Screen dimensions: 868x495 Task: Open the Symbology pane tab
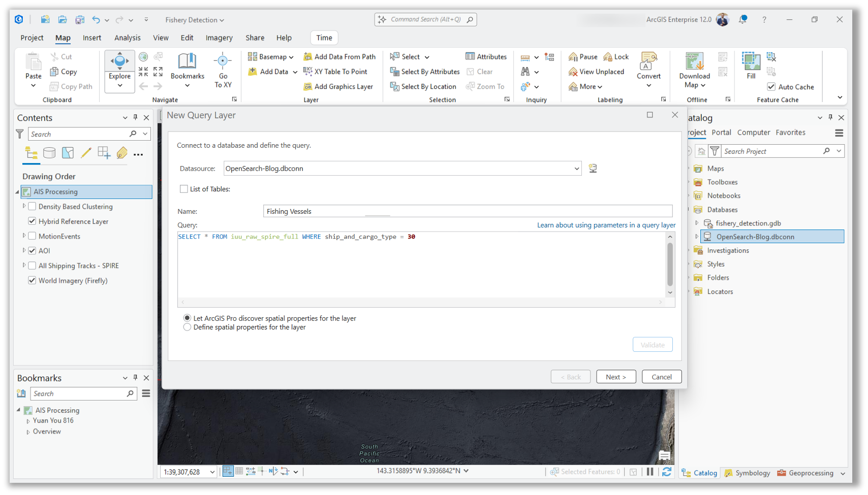(x=747, y=473)
